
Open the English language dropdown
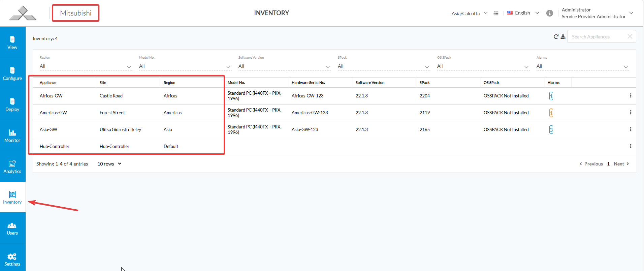(523, 13)
